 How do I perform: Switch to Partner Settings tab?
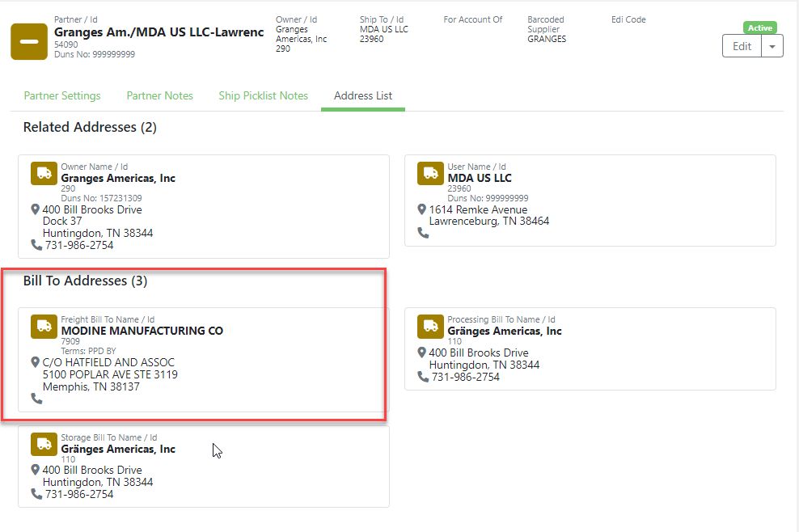[62, 95]
